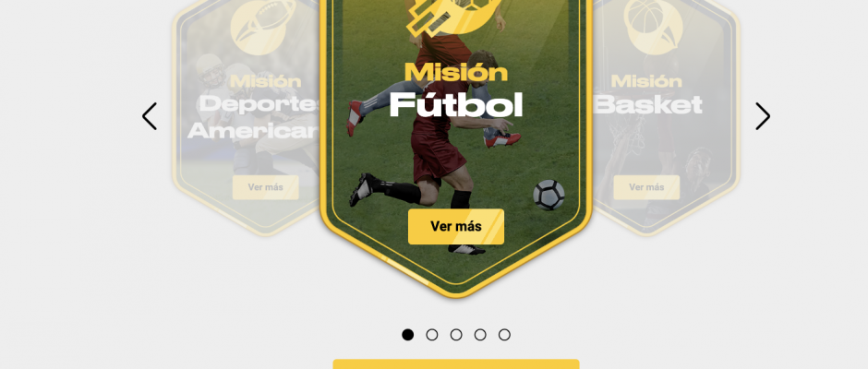This screenshot has height=369, width=868.
Task: Open the Misión Deportes Americanos title
Action: tap(256, 106)
